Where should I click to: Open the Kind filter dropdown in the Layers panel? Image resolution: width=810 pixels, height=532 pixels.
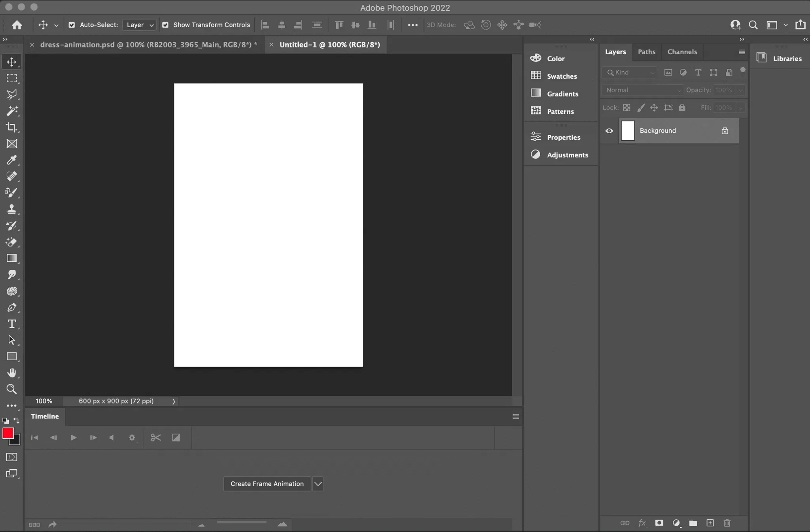point(630,72)
